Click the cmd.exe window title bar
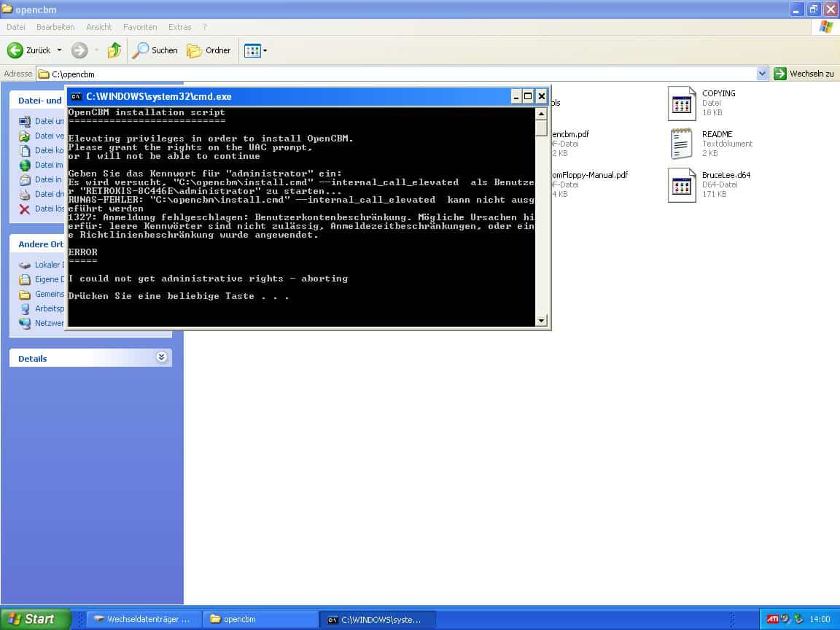 (x=308, y=96)
